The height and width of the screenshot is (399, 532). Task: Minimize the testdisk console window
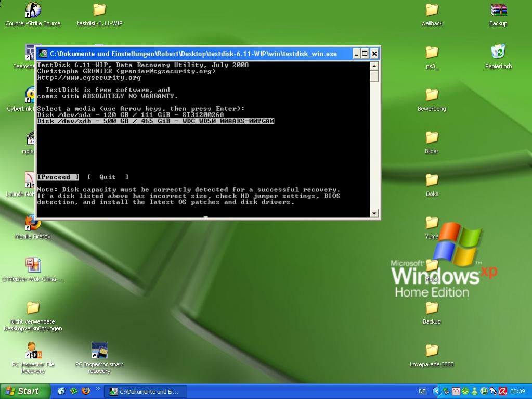(356, 54)
